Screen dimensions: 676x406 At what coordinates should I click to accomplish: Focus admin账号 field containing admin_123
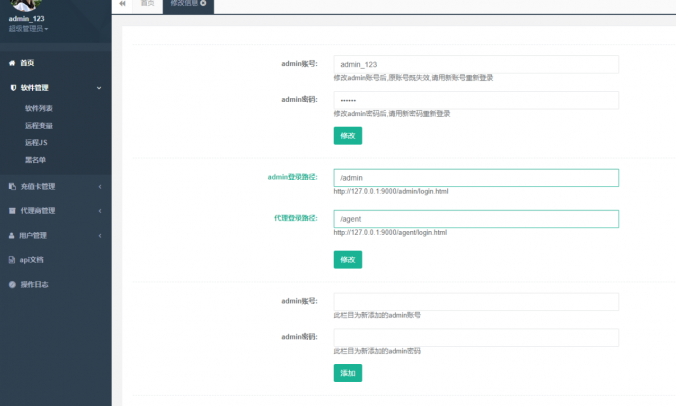[476, 64]
